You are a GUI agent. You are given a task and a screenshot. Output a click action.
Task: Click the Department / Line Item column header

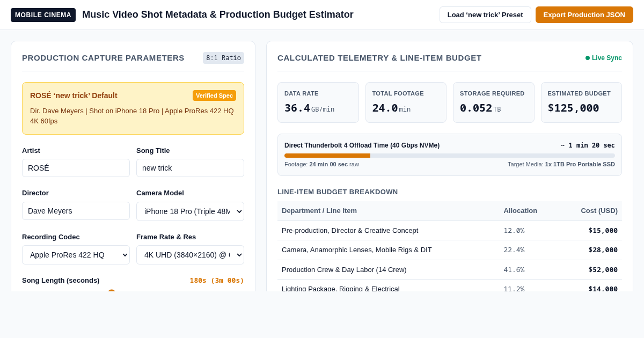click(319, 211)
